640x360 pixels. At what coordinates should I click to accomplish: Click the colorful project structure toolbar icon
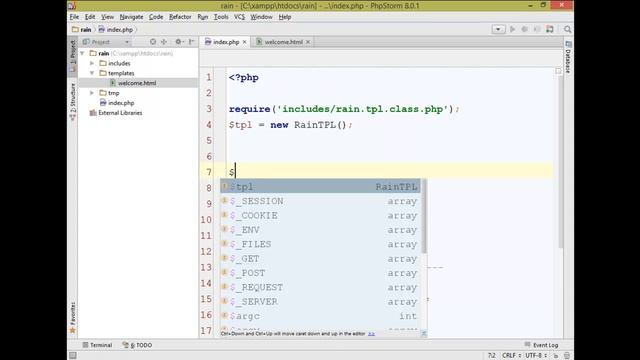tap(550, 29)
